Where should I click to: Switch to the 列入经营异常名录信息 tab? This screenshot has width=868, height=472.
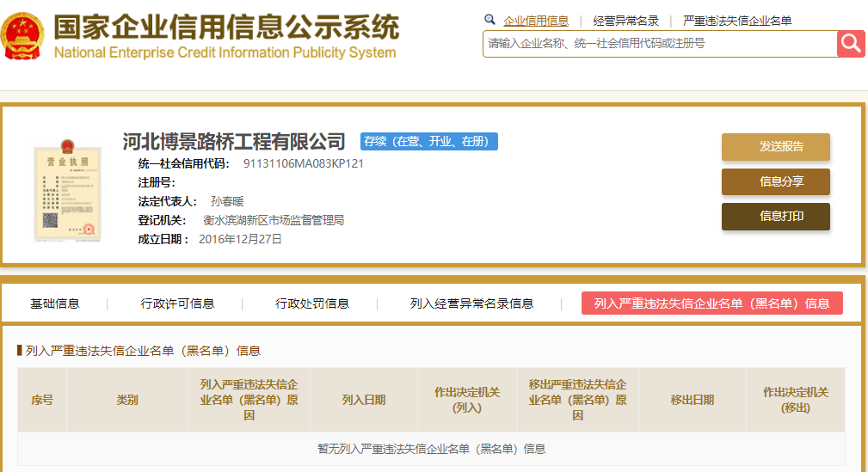(x=471, y=303)
